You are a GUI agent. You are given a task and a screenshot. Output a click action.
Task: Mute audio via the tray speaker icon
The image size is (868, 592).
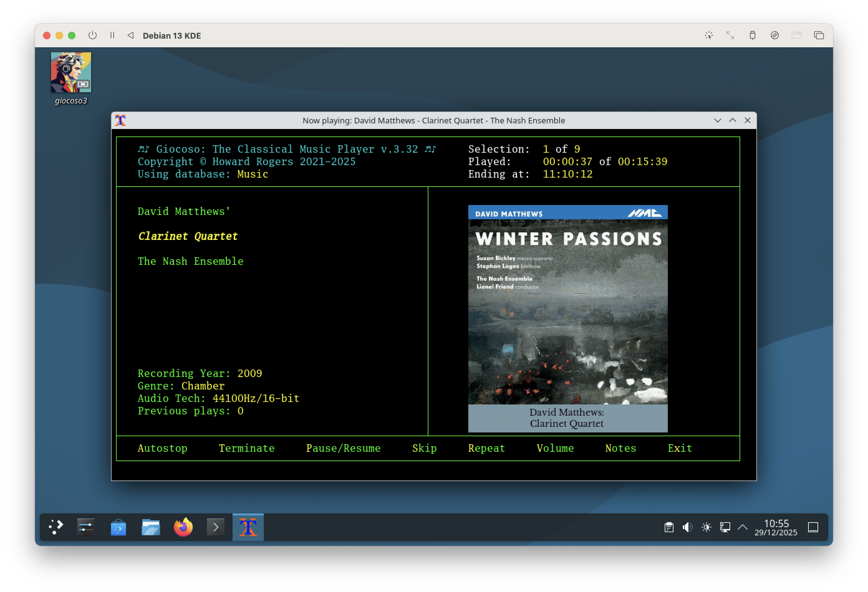(x=687, y=527)
